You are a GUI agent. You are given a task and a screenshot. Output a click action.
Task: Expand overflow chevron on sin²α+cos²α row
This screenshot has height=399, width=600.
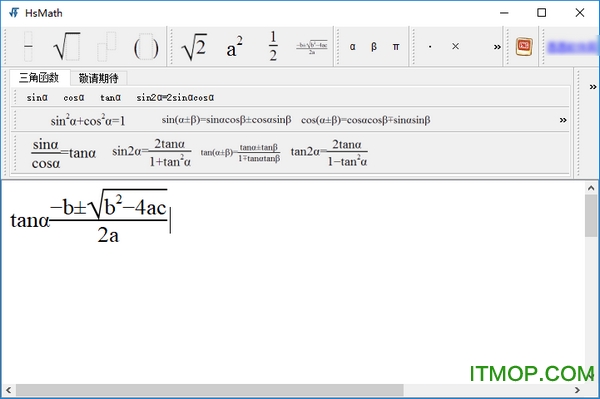click(x=563, y=120)
